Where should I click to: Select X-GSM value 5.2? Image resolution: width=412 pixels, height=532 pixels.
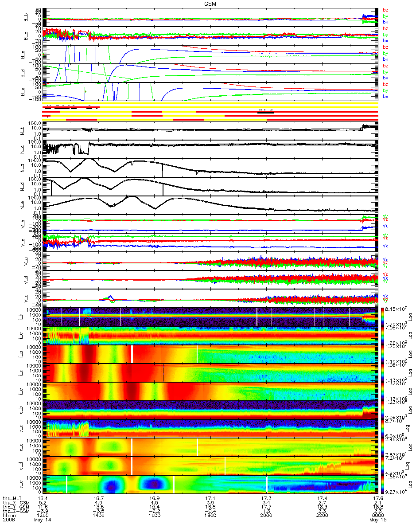tap(42, 503)
